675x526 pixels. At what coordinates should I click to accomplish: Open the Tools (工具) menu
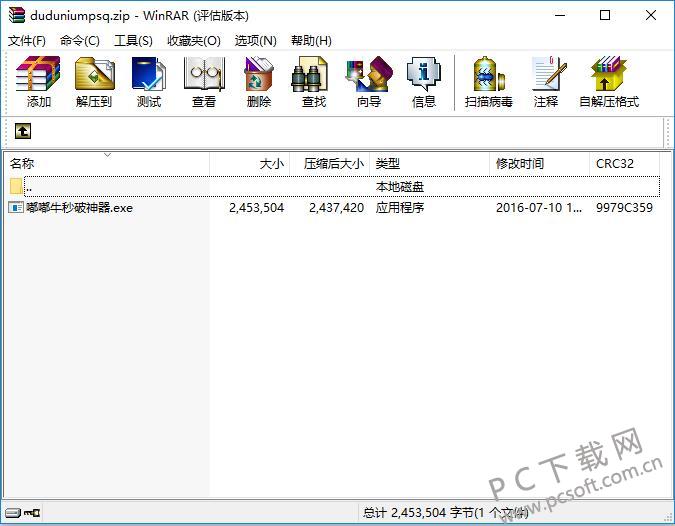click(x=133, y=40)
